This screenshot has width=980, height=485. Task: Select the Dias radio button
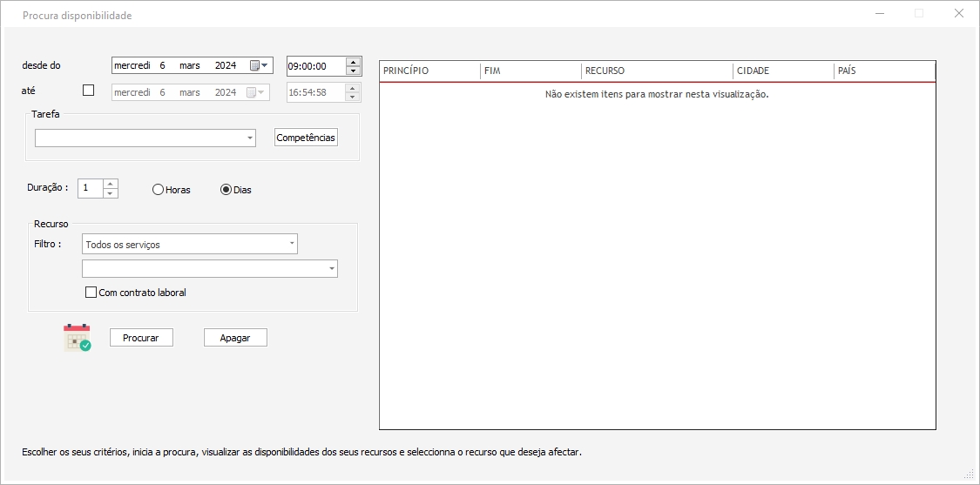226,189
